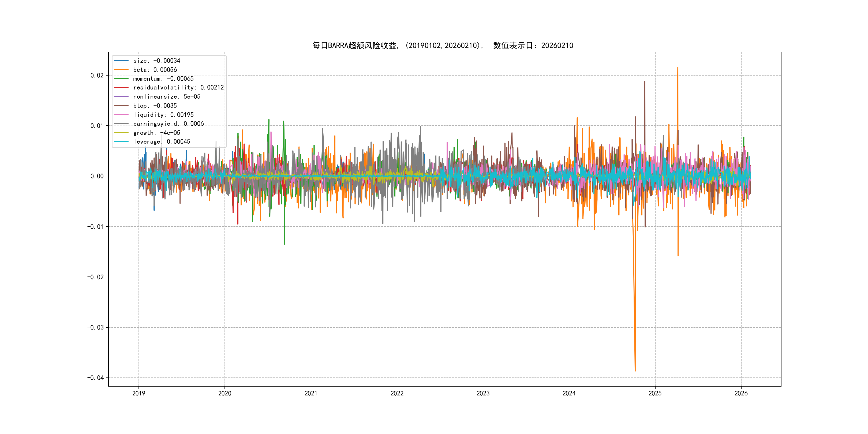The image size is (868, 434).
Task: Click the 2026 x-axis tick label
Action: tap(741, 393)
